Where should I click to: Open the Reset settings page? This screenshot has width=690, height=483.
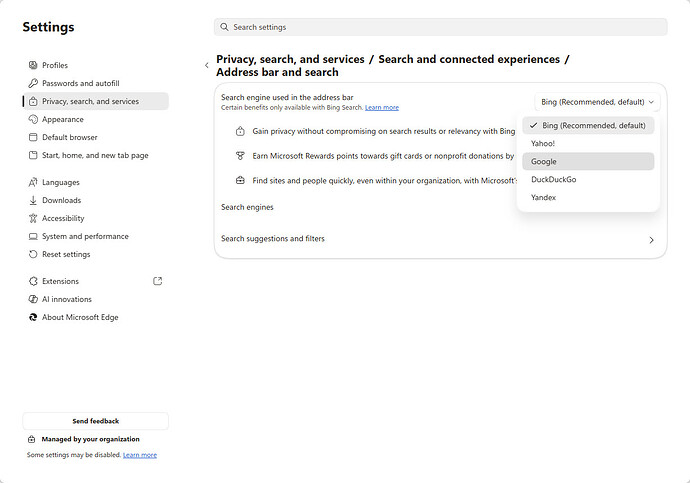pyautogui.click(x=95, y=254)
